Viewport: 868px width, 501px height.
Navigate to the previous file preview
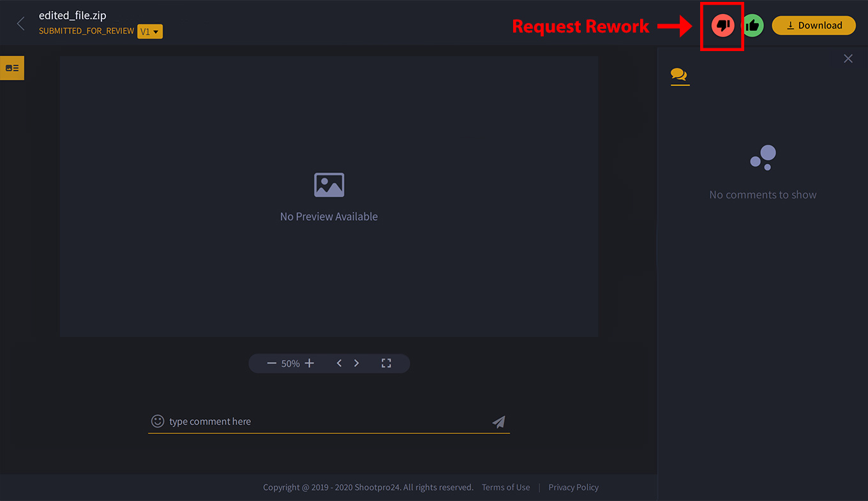click(x=339, y=363)
